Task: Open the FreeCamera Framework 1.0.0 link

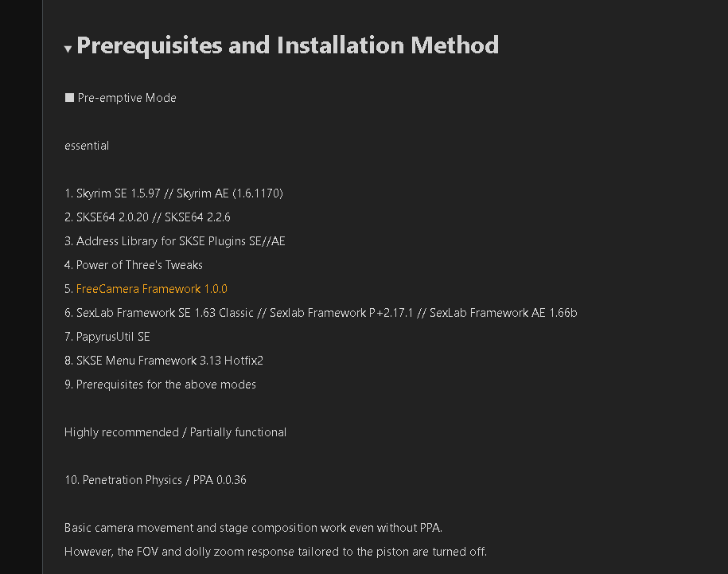Action: tap(152, 289)
